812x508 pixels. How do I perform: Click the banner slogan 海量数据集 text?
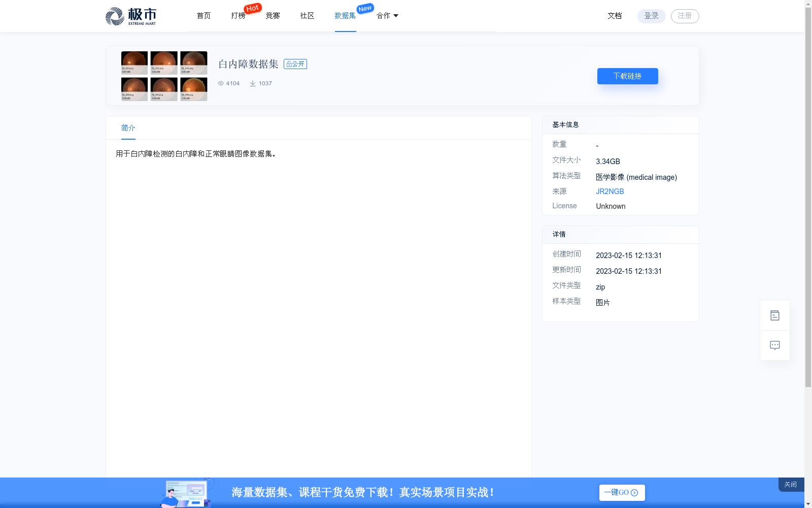click(x=363, y=493)
